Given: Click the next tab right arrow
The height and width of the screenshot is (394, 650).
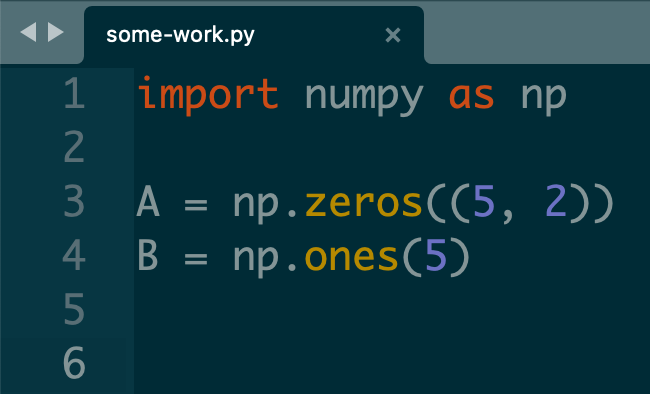Looking at the screenshot, I should (56, 32).
